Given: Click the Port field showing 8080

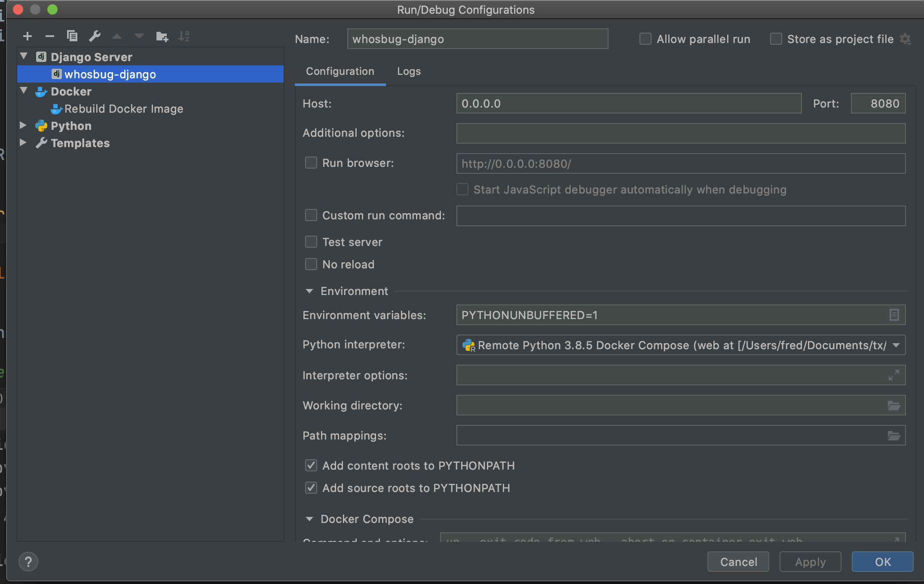Looking at the screenshot, I should 878,104.
